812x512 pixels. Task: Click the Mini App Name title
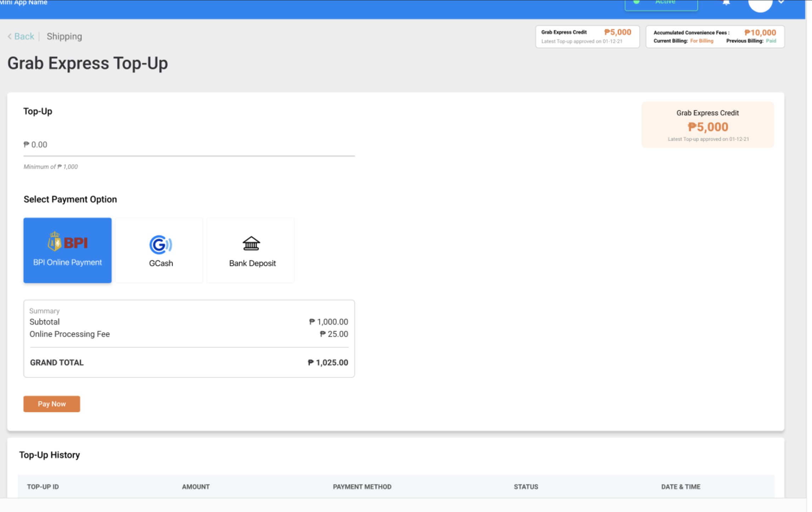tap(24, 2)
